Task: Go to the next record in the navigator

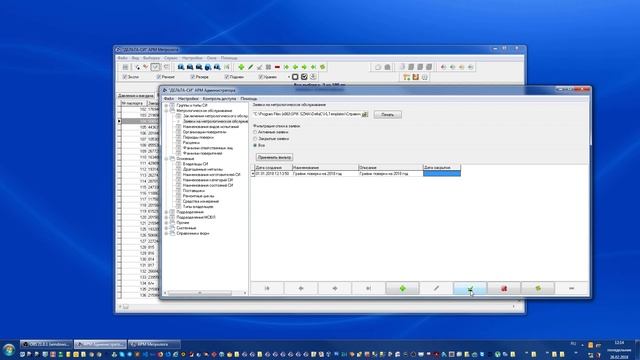Action: pyautogui.click(x=335, y=289)
